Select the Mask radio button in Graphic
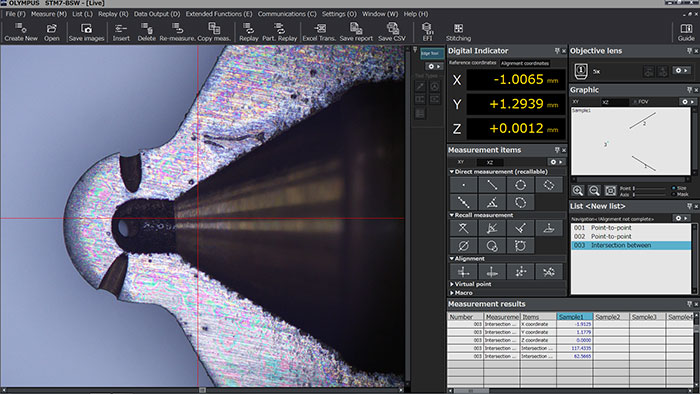The image size is (700, 394). point(674,195)
